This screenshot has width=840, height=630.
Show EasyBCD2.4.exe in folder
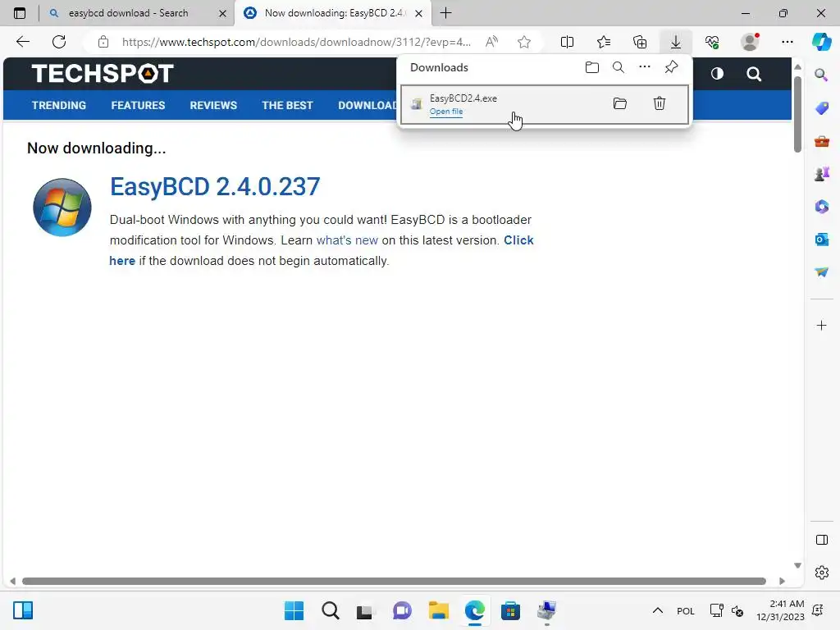click(x=620, y=103)
